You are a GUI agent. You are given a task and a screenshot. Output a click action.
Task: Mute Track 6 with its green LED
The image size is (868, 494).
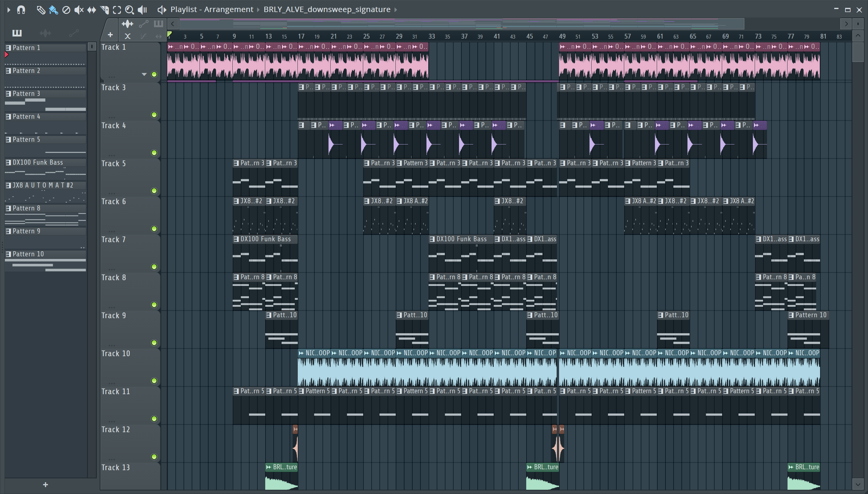[154, 229]
